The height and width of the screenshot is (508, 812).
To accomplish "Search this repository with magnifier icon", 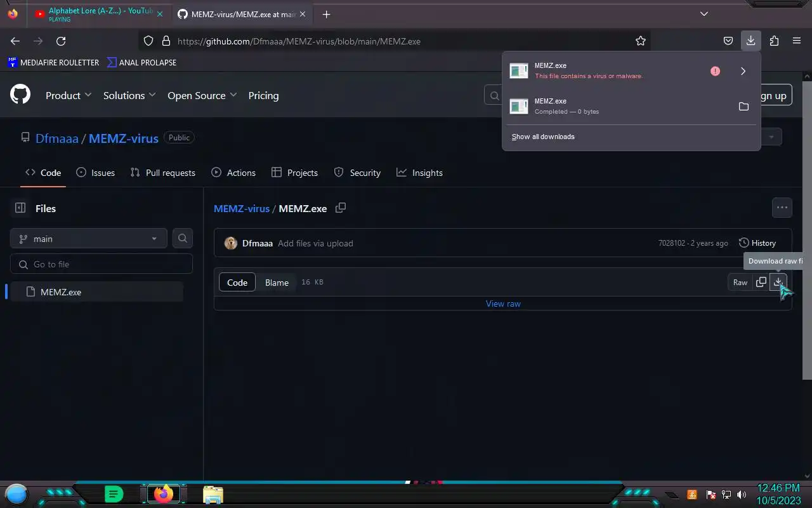I will point(183,238).
